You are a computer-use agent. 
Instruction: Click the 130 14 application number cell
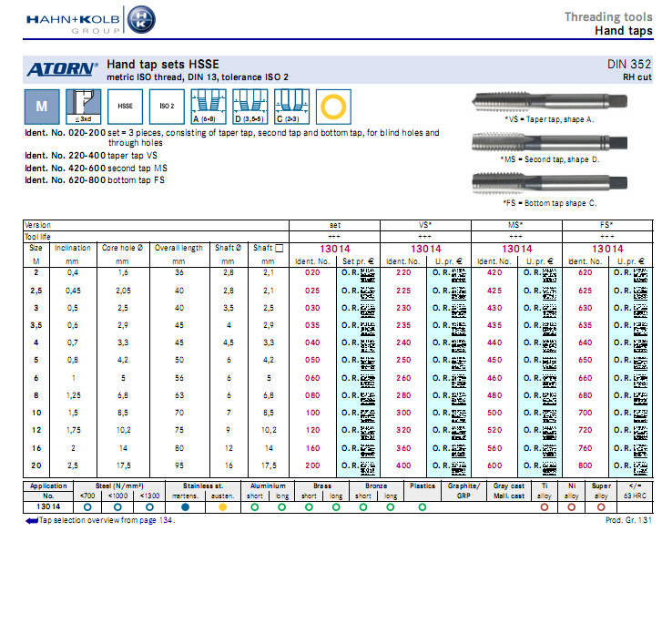pyautogui.click(x=48, y=506)
